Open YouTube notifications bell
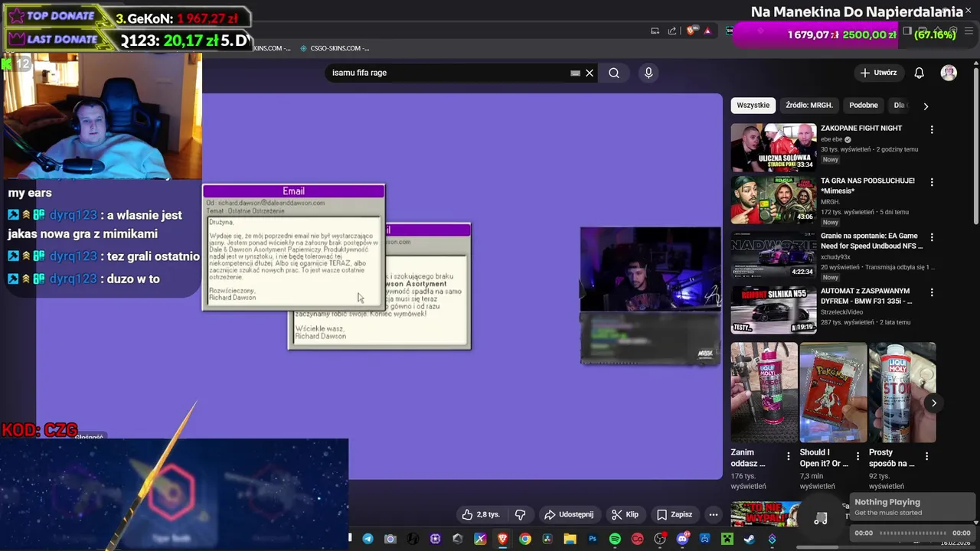 [x=919, y=73]
